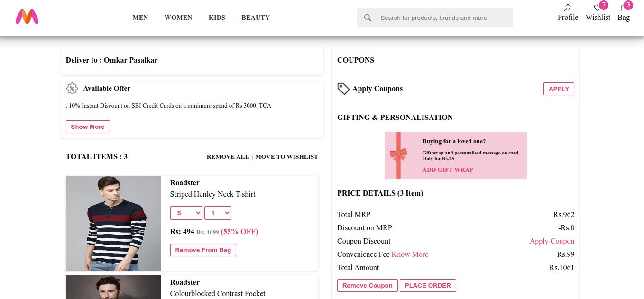Viewport: 644px width, 299px height.
Task: Open the WOMEN menu
Action: (178, 18)
